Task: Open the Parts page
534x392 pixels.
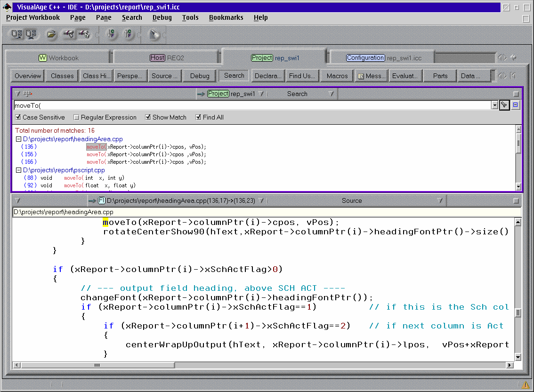Action: pyautogui.click(x=440, y=76)
